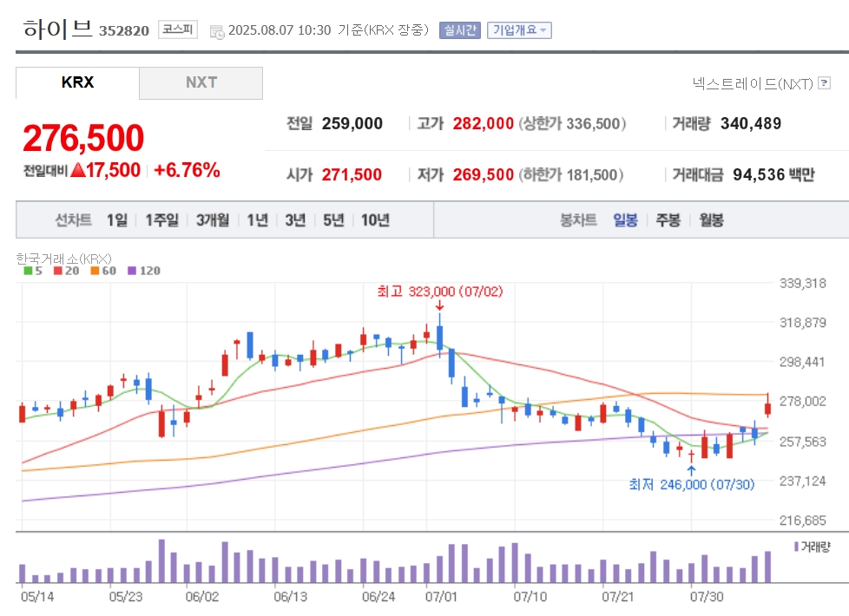Show the 주봉 weekly candle chart

pyautogui.click(x=668, y=220)
